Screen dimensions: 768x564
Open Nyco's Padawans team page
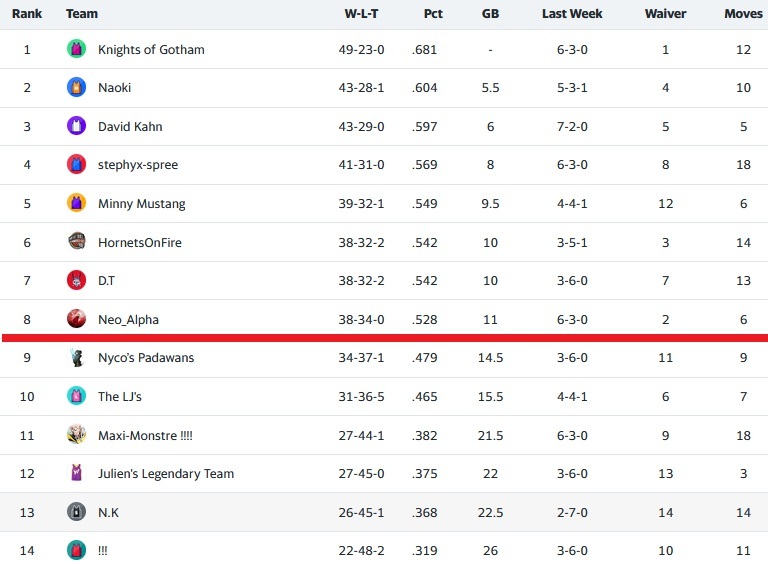(x=146, y=358)
